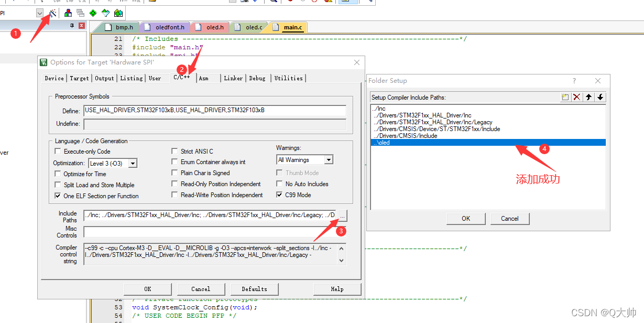Screen dimensions: 644x323
Task: Switch to the Target tab
Action: click(x=79, y=78)
